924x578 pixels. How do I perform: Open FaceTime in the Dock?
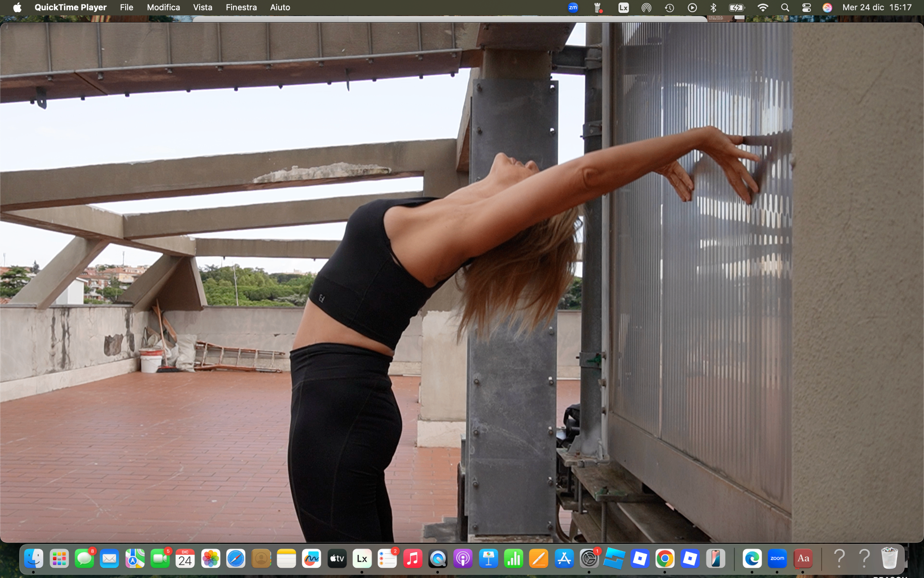(160, 558)
